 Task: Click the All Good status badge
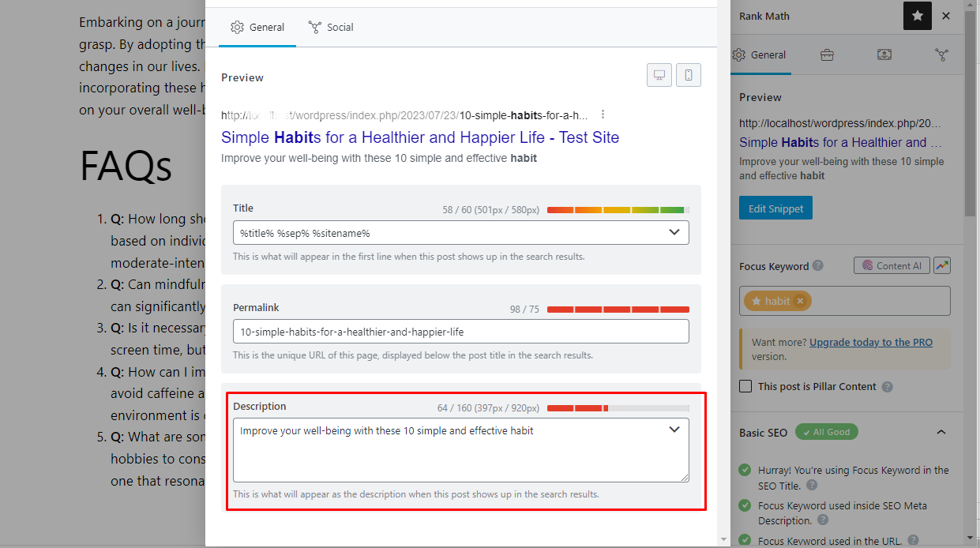click(x=827, y=432)
